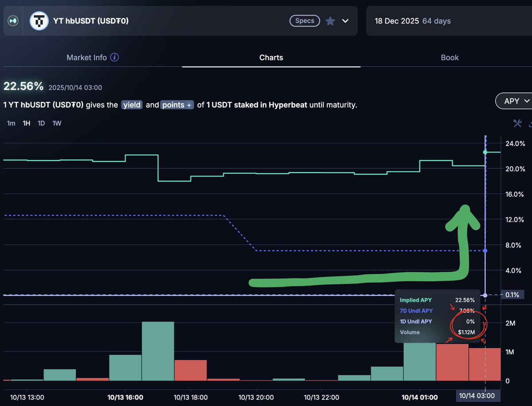This screenshot has height=406, width=532.
Task: Select the YT hbUSDT token logo
Action: click(x=39, y=21)
